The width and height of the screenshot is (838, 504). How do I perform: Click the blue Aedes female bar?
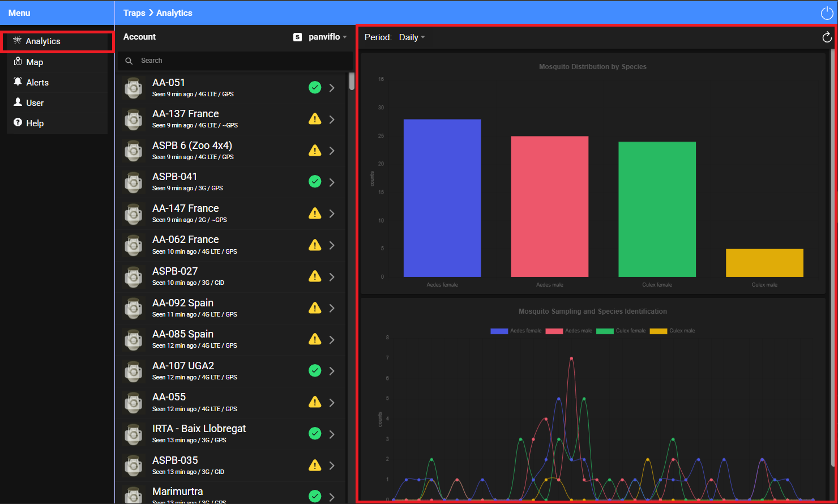pyautogui.click(x=442, y=198)
